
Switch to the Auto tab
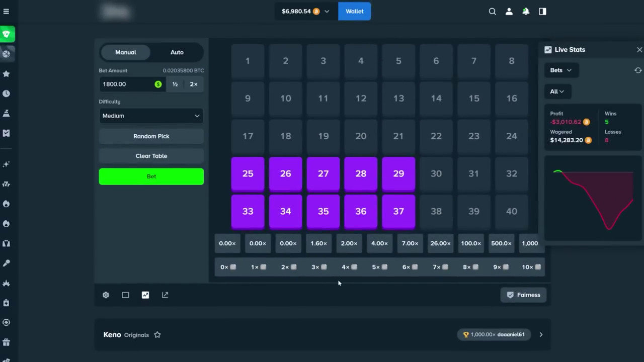click(x=177, y=52)
